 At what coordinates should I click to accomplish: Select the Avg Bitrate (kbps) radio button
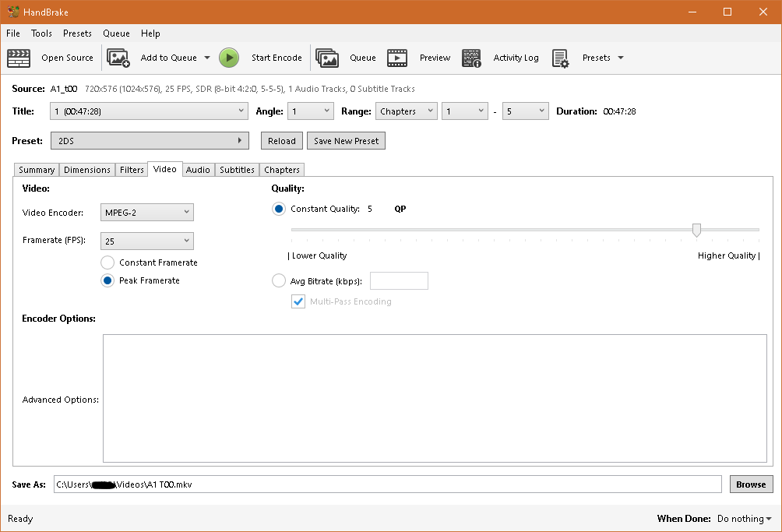[x=279, y=280]
